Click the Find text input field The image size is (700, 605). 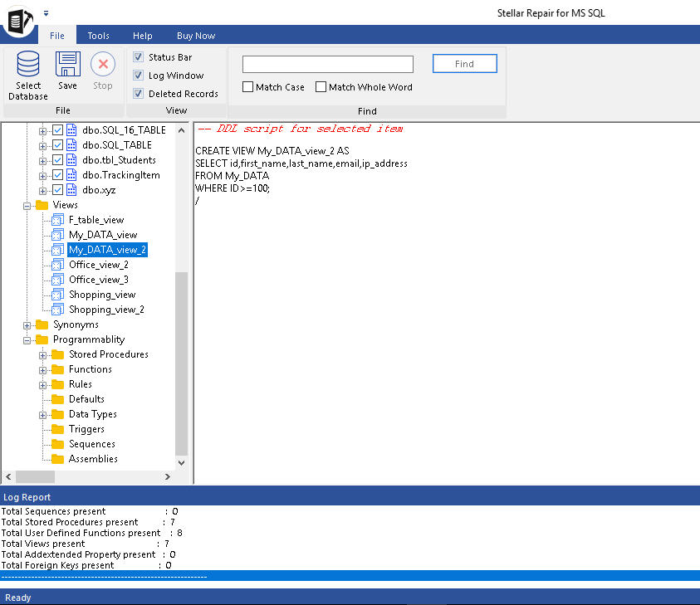(x=327, y=65)
